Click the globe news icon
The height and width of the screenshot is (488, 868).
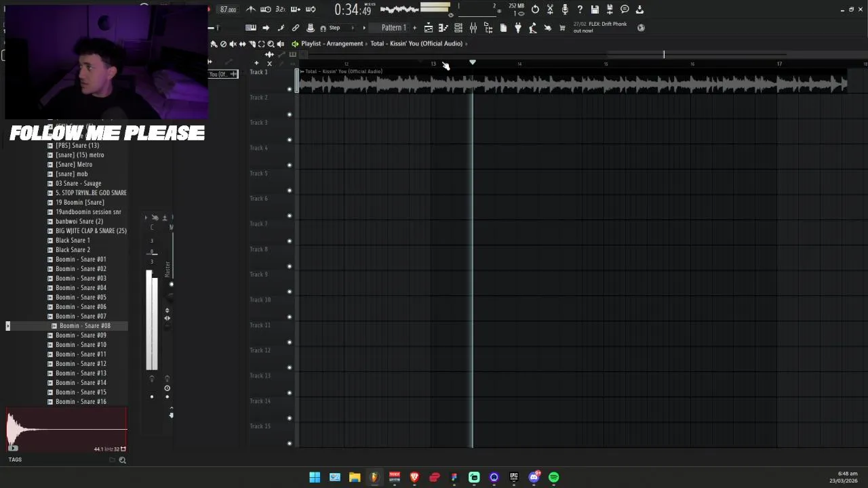point(641,28)
